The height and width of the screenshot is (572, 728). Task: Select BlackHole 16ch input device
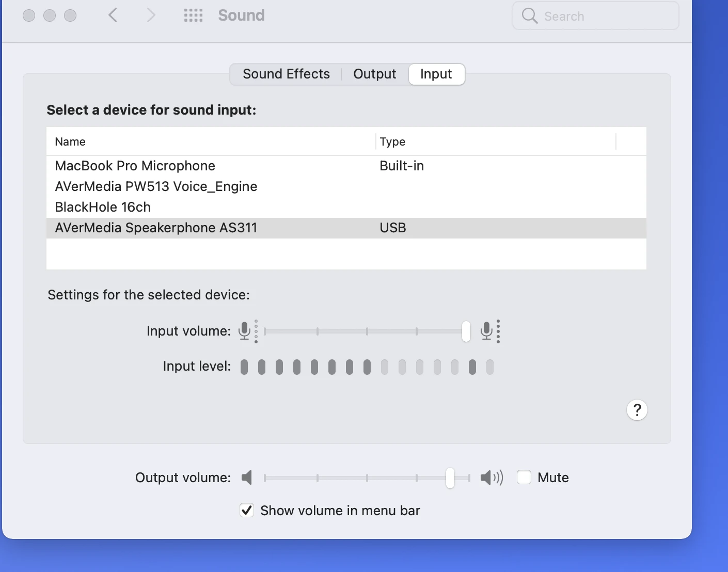tap(346, 207)
